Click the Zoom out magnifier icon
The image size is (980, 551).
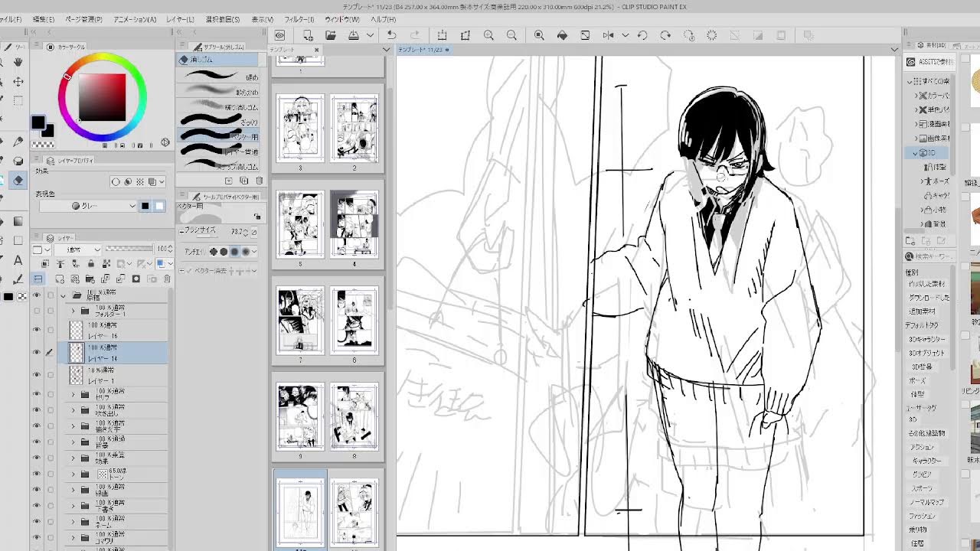511,35
